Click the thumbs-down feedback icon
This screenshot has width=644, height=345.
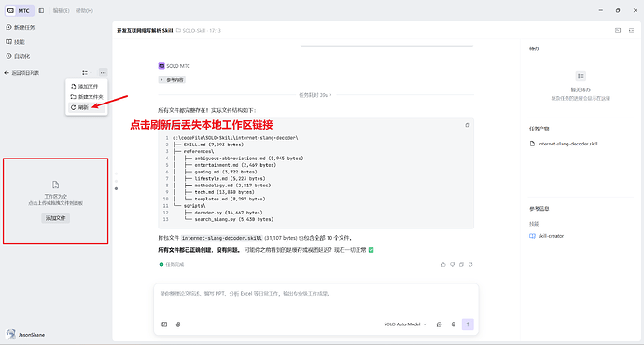coord(452,265)
